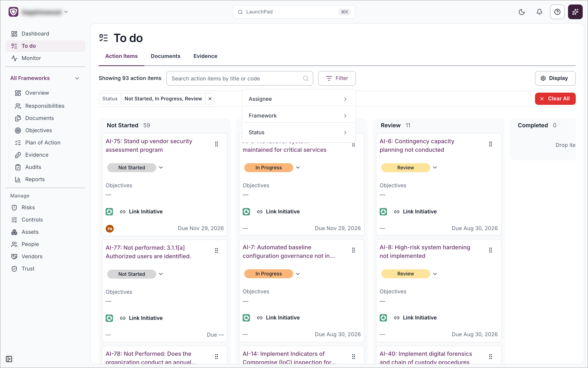The image size is (588, 368).
Task: Choose Status in filter menu
Action: (x=298, y=132)
